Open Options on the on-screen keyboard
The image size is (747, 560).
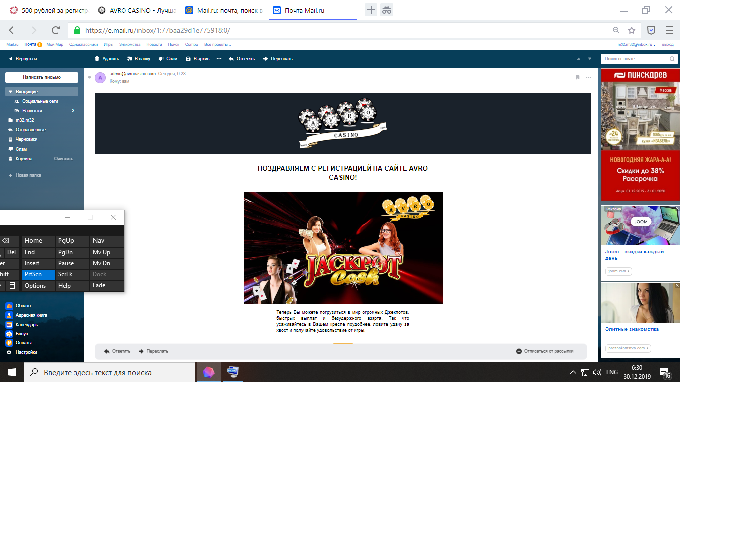click(x=38, y=286)
